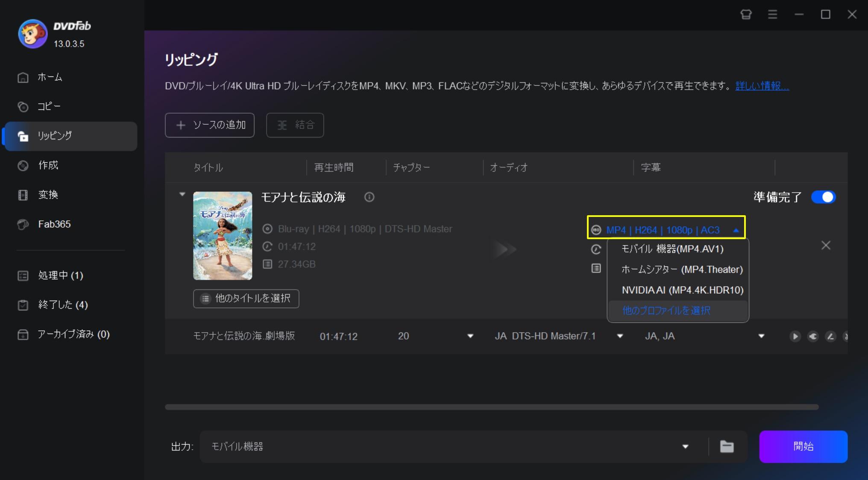Click the source disc type icon
868x480 pixels.
pos(267,229)
